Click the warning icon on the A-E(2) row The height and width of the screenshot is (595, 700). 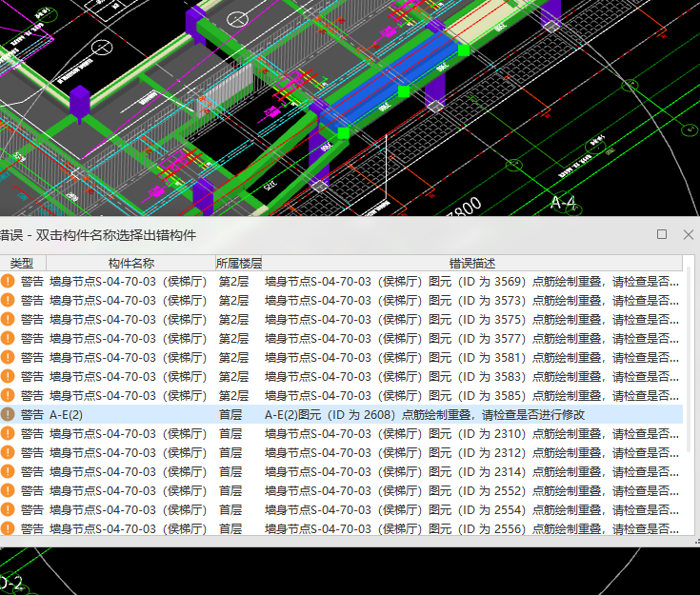(x=8, y=415)
